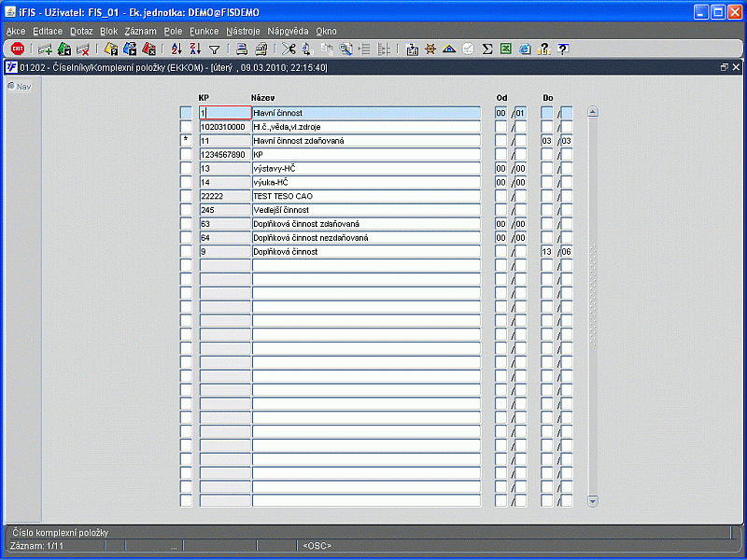Click the sort descending toolbar icon

(x=195, y=49)
